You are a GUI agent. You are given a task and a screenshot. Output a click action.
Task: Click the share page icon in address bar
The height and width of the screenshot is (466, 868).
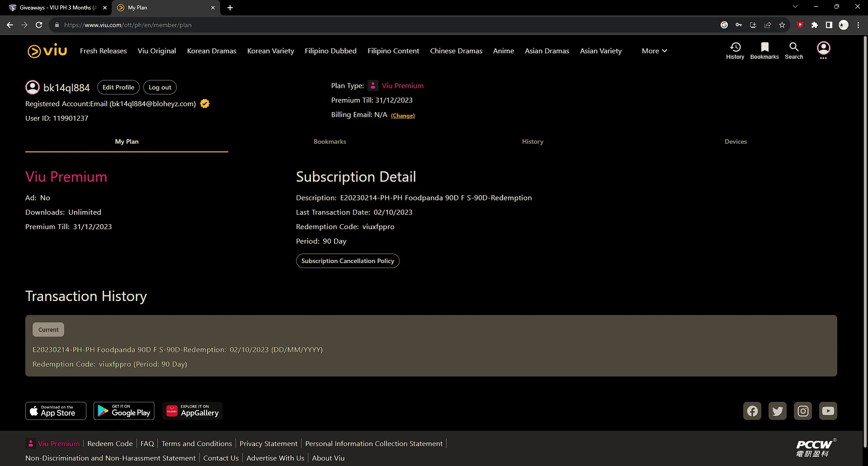tap(768, 25)
